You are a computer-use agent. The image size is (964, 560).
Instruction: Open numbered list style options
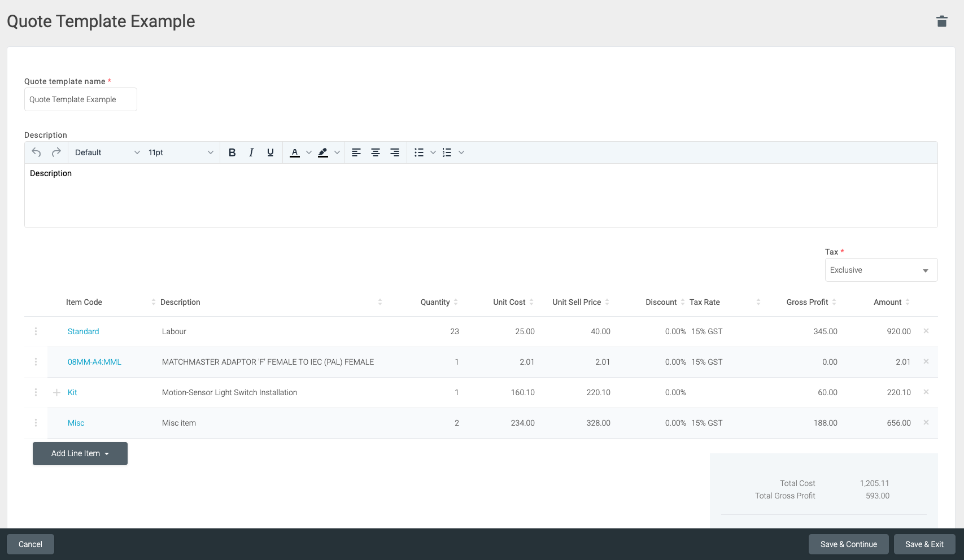(461, 152)
